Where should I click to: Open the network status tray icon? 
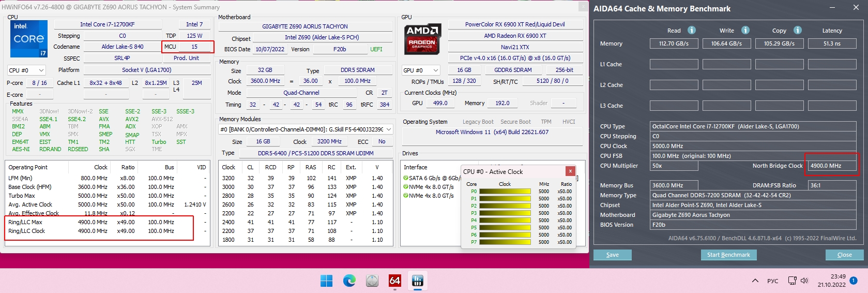click(x=792, y=281)
